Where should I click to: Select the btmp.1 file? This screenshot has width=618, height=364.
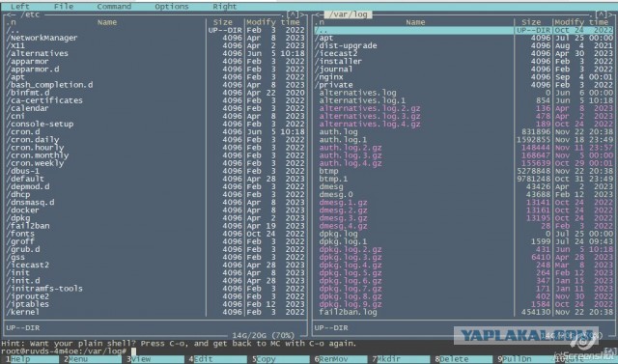click(463, 179)
